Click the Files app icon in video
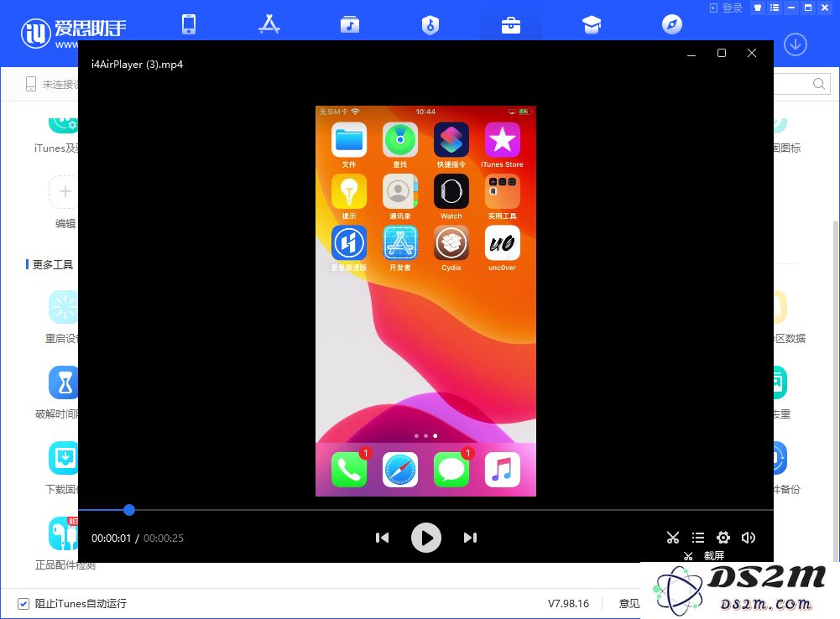840x619 pixels. click(x=349, y=140)
